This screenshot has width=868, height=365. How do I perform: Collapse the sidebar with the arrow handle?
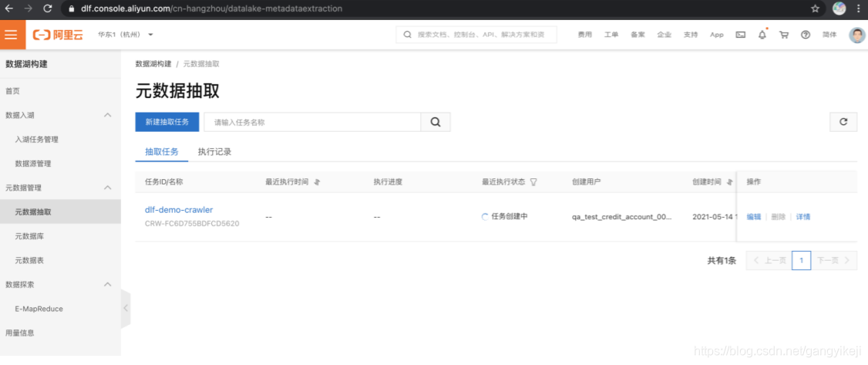tap(126, 307)
